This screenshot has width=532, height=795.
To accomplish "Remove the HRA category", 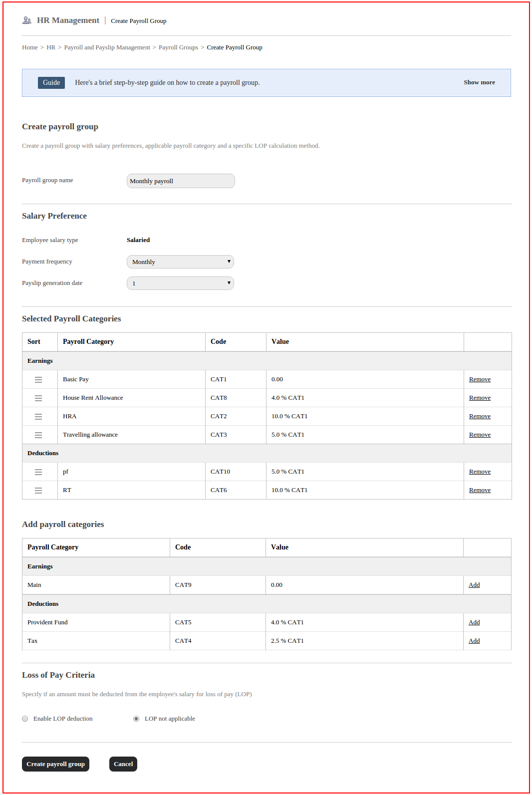I will pyautogui.click(x=480, y=416).
